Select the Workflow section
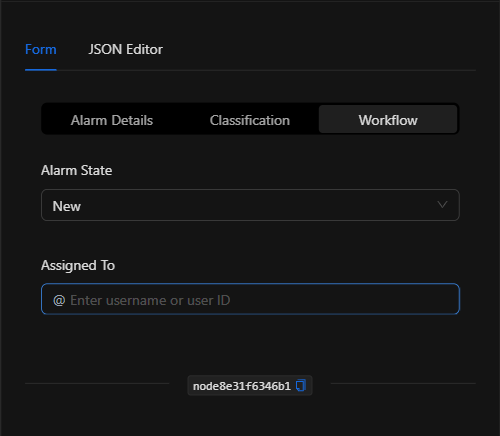500x436 pixels. pos(388,120)
